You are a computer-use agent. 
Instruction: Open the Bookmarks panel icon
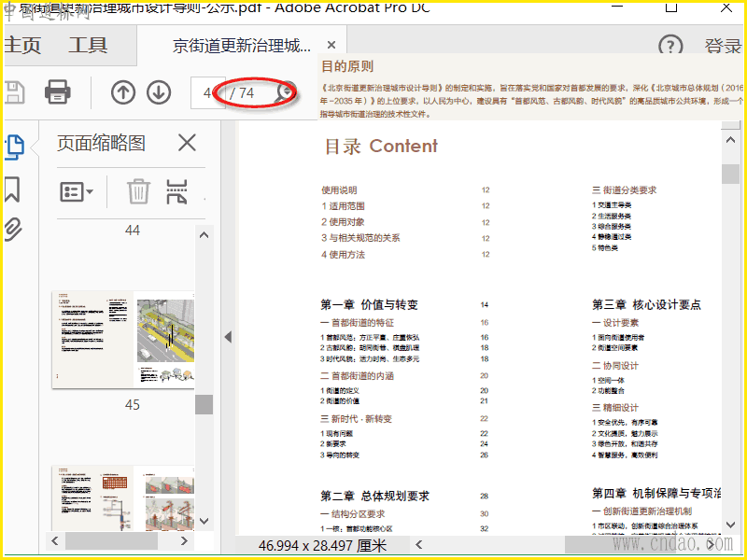(x=12, y=190)
